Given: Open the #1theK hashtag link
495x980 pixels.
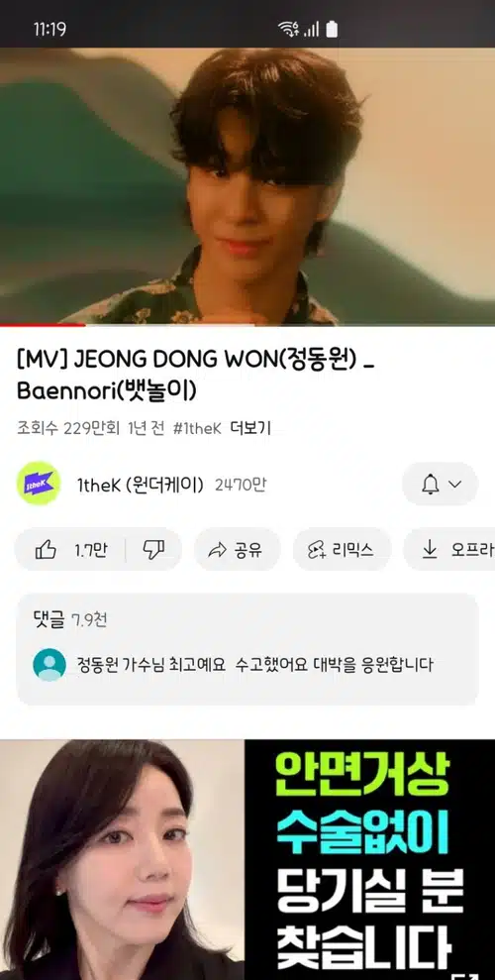Looking at the screenshot, I should coord(197,429).
